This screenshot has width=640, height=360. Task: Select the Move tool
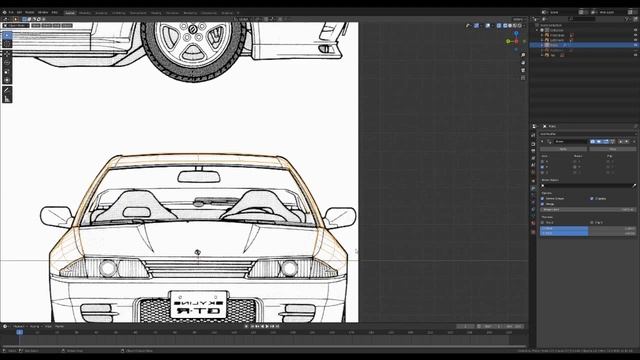tap(7, 53)
